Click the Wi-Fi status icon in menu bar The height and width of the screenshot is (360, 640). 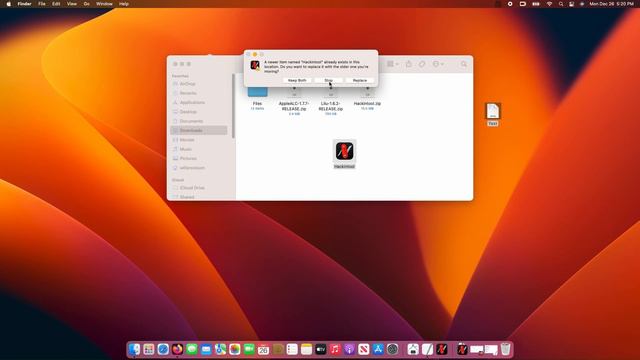coord(549,4)
